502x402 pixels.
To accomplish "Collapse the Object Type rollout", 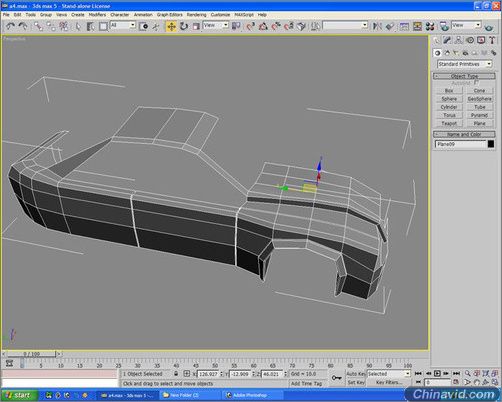I will pos(464,76).
